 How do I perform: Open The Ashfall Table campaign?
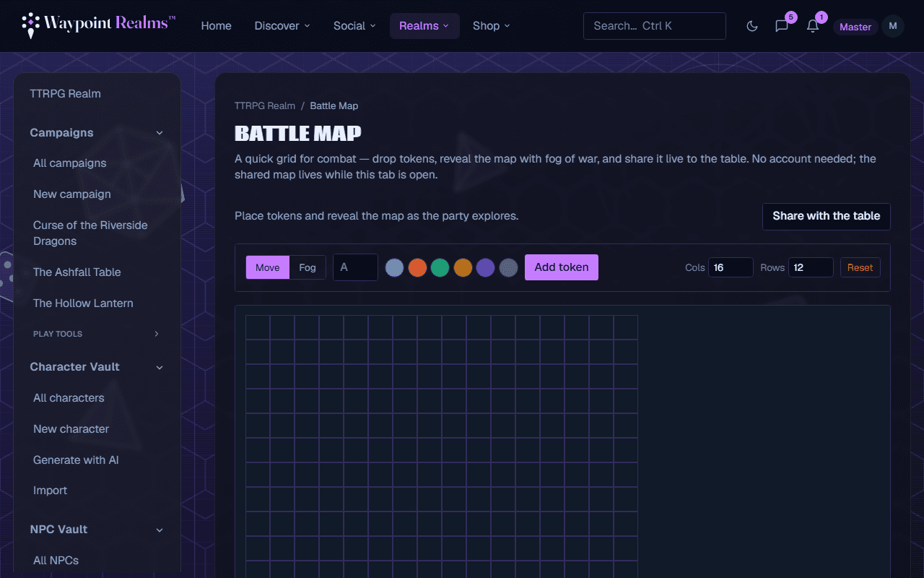click(x=77, y=272)
